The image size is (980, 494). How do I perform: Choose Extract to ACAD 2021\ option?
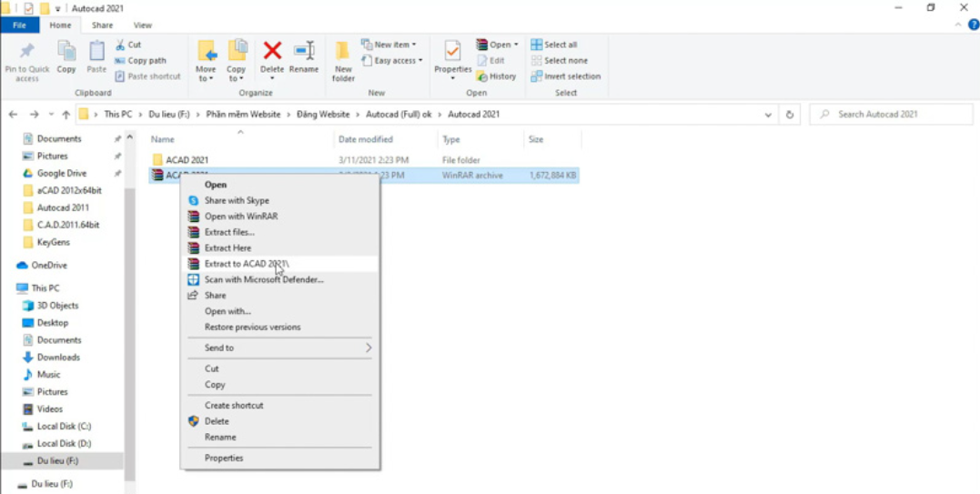point(246,264)
